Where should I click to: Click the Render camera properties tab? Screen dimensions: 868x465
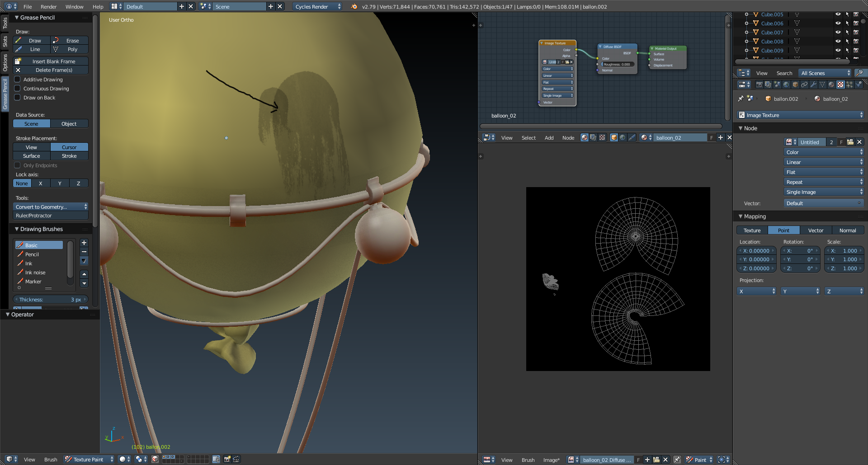(x=759, y=85)
